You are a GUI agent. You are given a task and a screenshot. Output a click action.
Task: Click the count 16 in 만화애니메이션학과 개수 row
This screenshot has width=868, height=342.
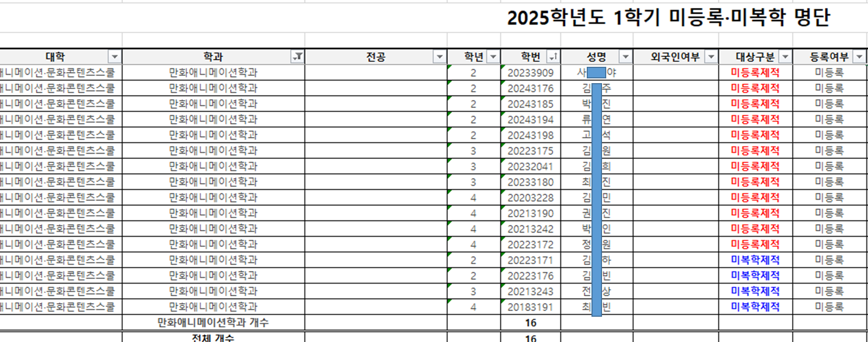[x=530, y=323]
